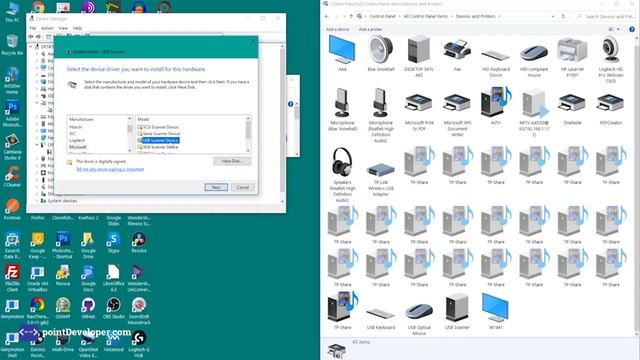
Task: Open the View menu in Device Manager
Action: tap(63, 28)
